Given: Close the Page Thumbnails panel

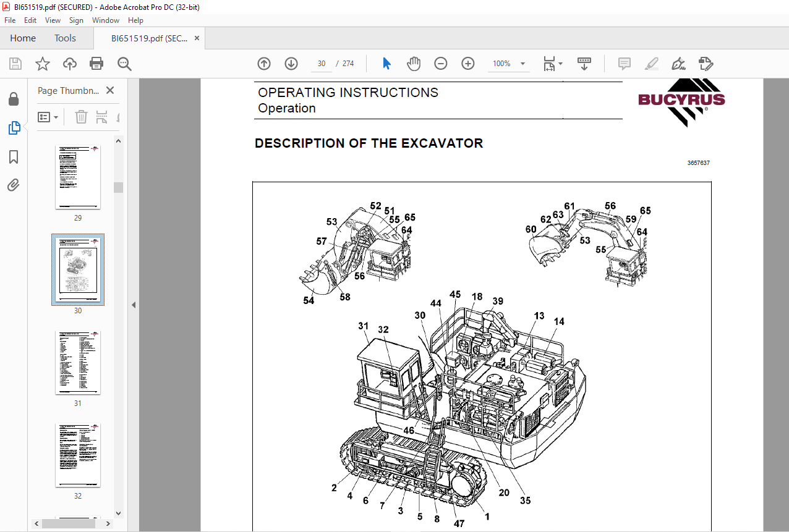Looking at the screenshot, I should [110, 90].
